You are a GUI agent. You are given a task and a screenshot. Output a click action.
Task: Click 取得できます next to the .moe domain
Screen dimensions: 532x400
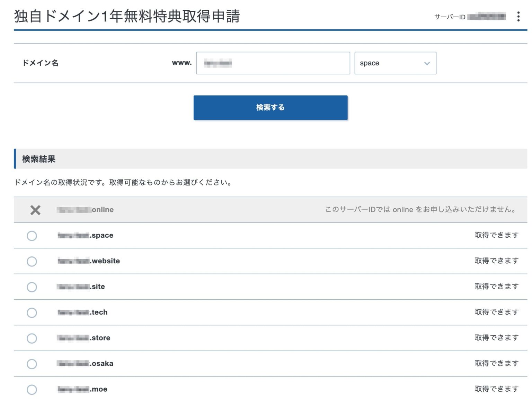[497, 388]
